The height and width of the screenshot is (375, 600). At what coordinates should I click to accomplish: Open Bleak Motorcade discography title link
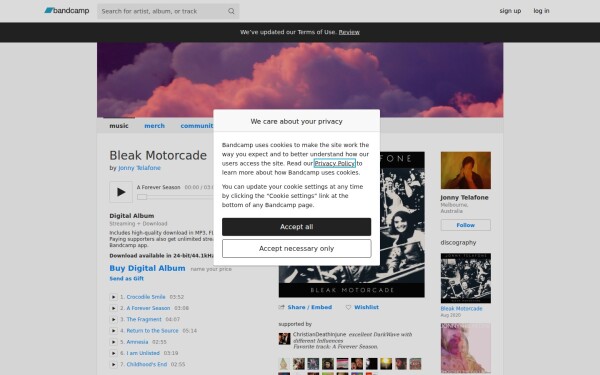coord(461,308)
